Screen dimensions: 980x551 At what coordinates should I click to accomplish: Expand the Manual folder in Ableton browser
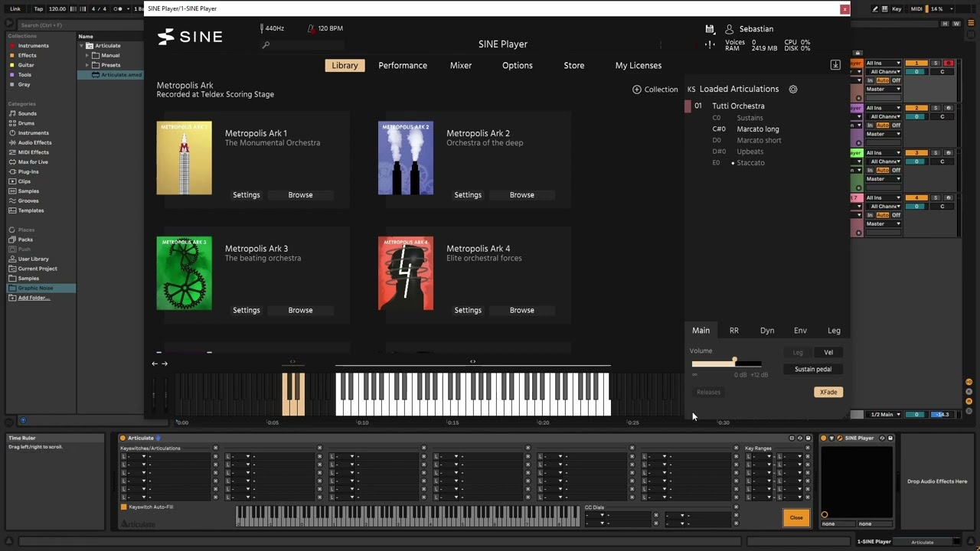point(87,55)
